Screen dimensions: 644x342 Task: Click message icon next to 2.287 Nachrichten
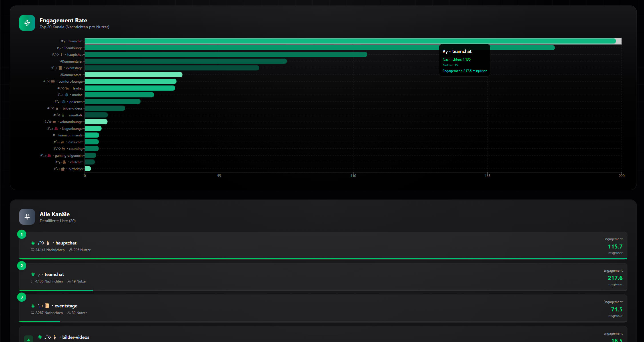click(x=33, y=313)
